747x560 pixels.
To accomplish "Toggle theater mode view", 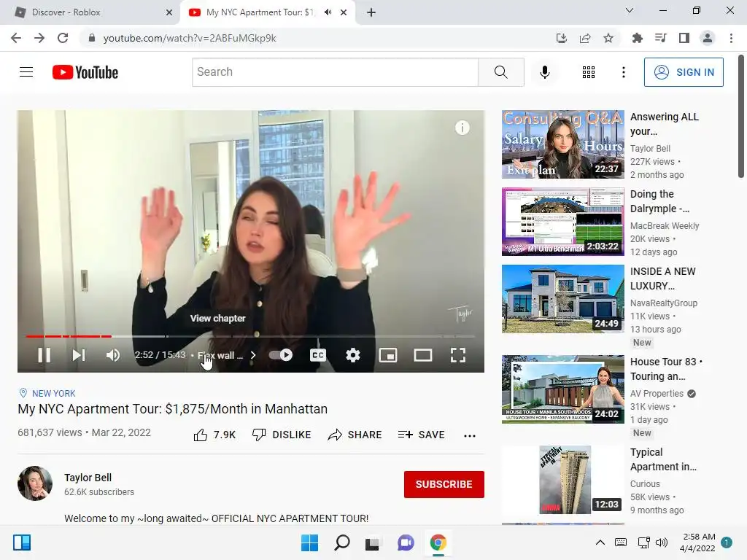I will [423, 355].
